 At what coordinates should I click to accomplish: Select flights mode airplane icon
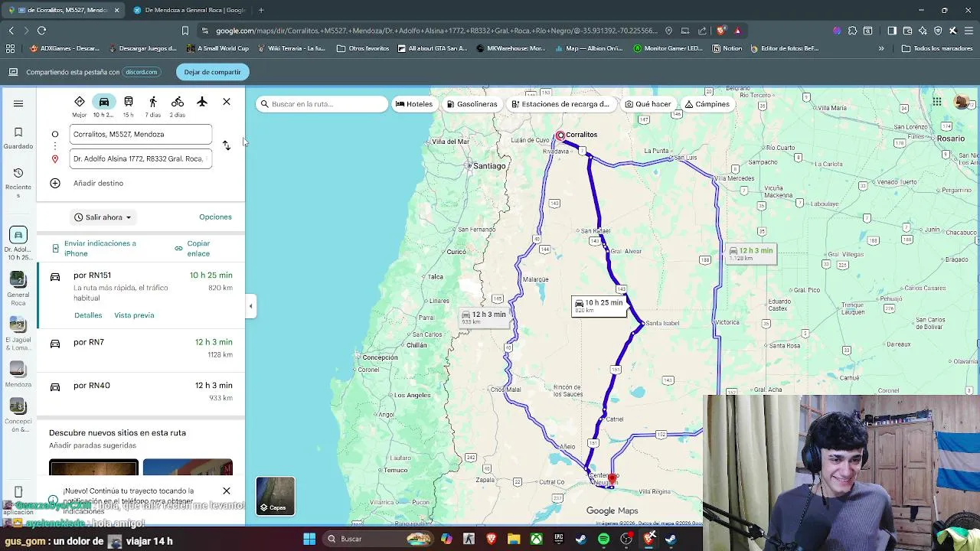(x=202, y=102)
